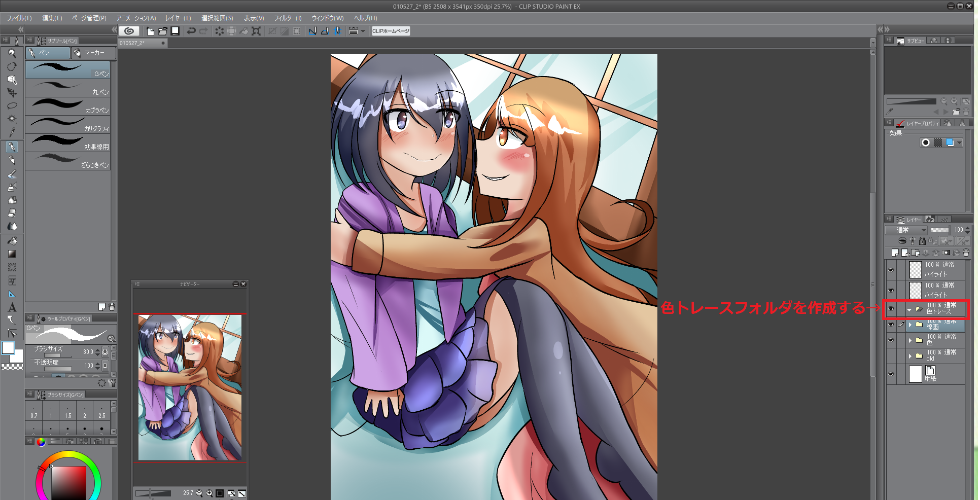Select the Text tool
980x500 pixels.
[12, 307]
